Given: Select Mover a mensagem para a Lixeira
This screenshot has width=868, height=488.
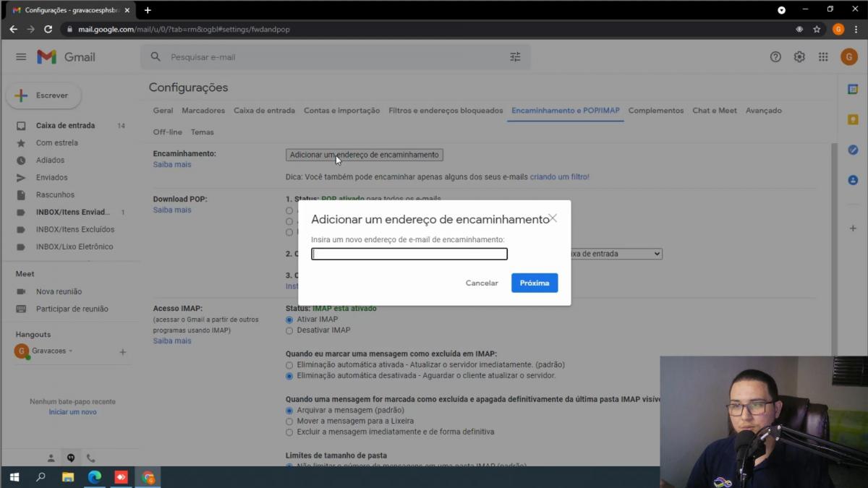Looking at the screenshot, I should point(289,421).
